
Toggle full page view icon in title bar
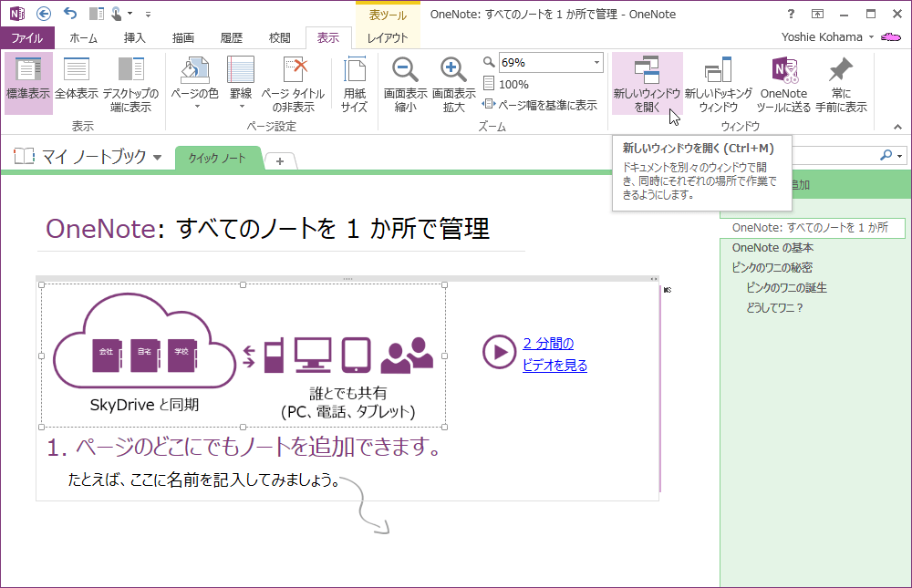818,14
